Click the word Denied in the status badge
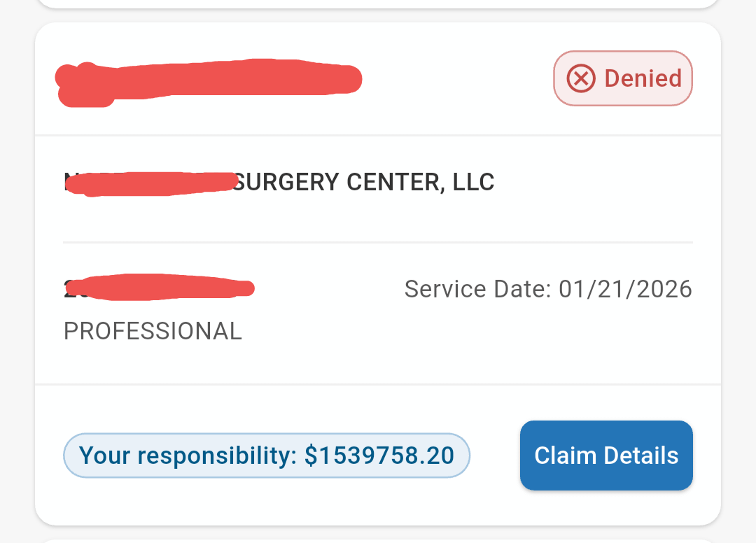756x543 pixels. pyautogui.click(x=643, y=78)
